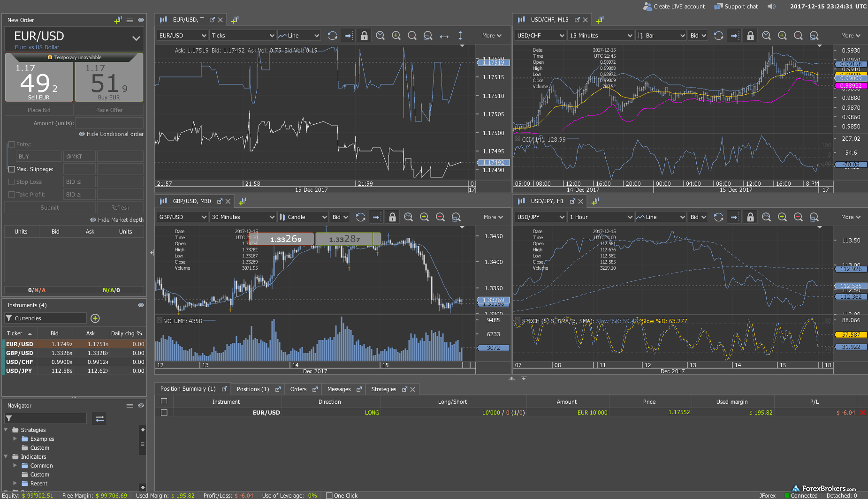The width and height of the screenshot is (868, 499).
Task: Open the Messages tab
Action: pos(339,389)
